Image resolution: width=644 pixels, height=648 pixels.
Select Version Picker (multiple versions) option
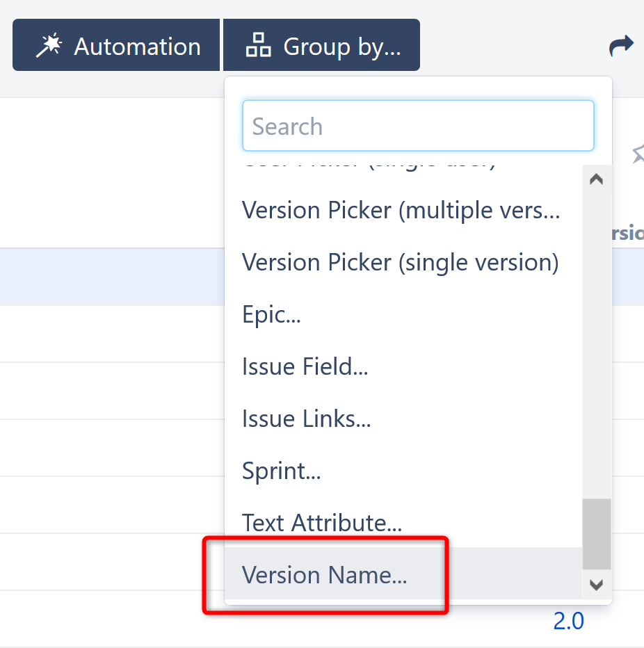pyautogui.click(x=401, y=210)
